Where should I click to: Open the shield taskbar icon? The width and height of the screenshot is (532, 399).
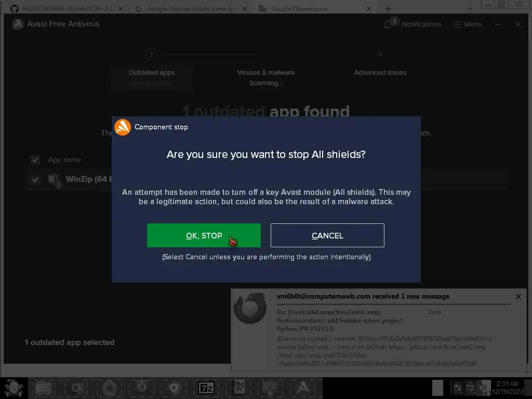174,388
